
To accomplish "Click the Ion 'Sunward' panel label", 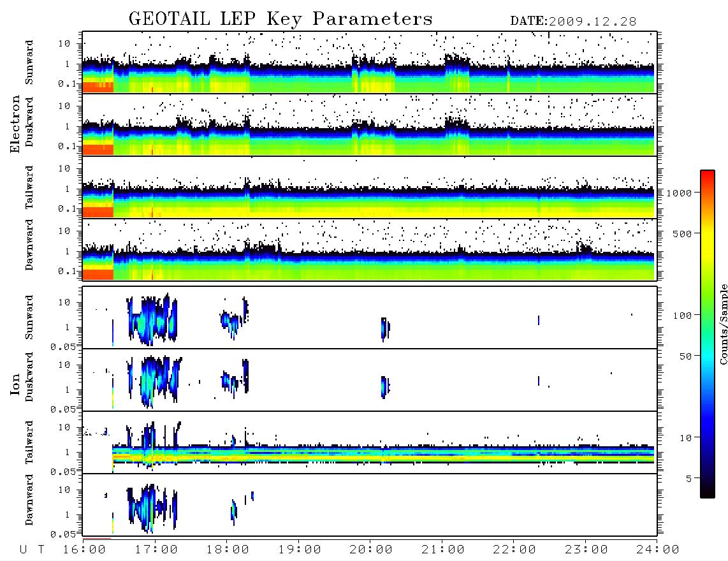I will [x=29, y=317].
